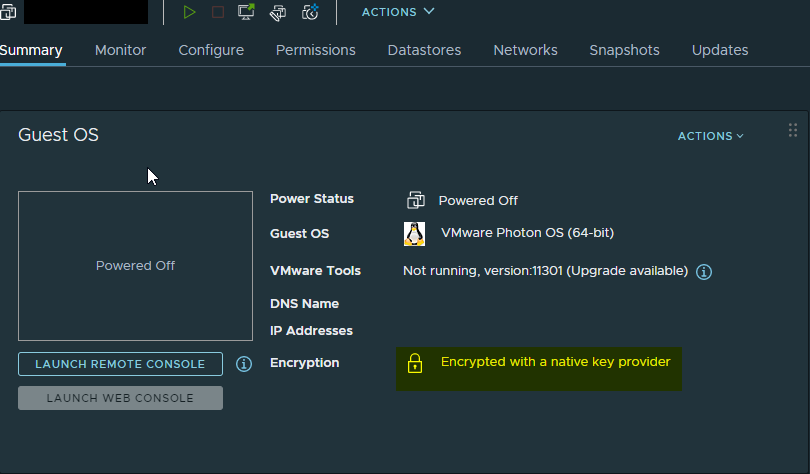Click the Edit Settings toolbar icon

(278, 12)
